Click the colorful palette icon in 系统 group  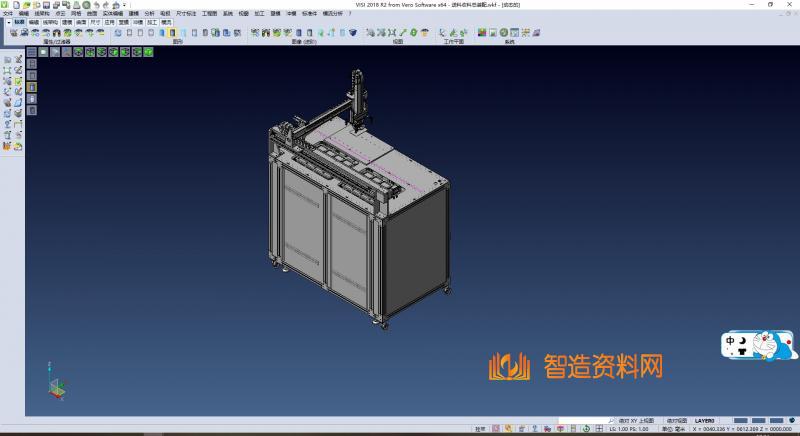[x=481, y=33]
